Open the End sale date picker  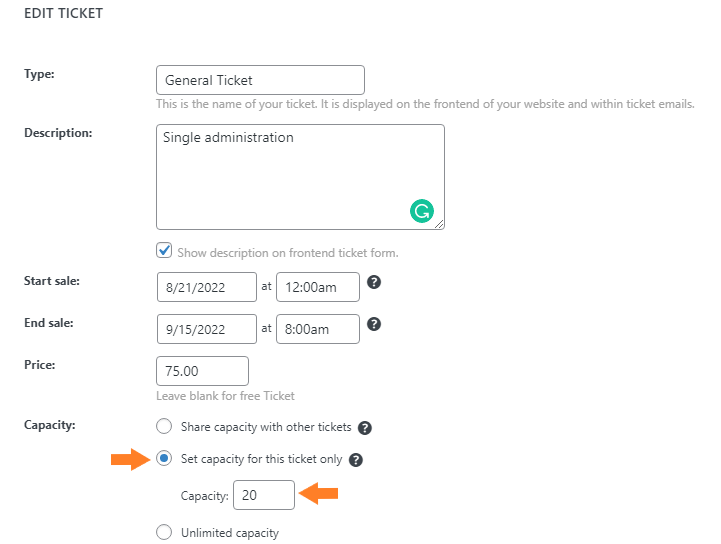(x=207, y=329)
